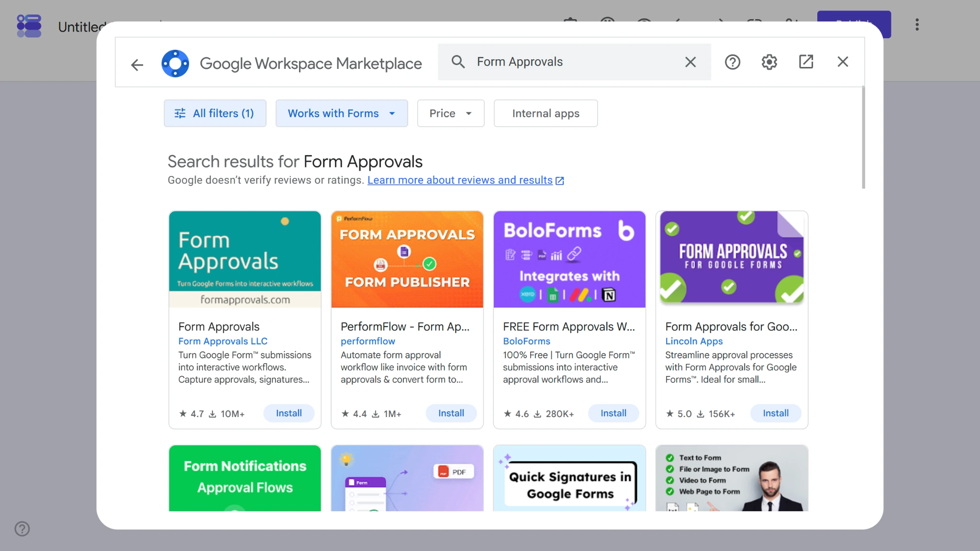Close the Marketplace dialog

(x=843, y=62)
